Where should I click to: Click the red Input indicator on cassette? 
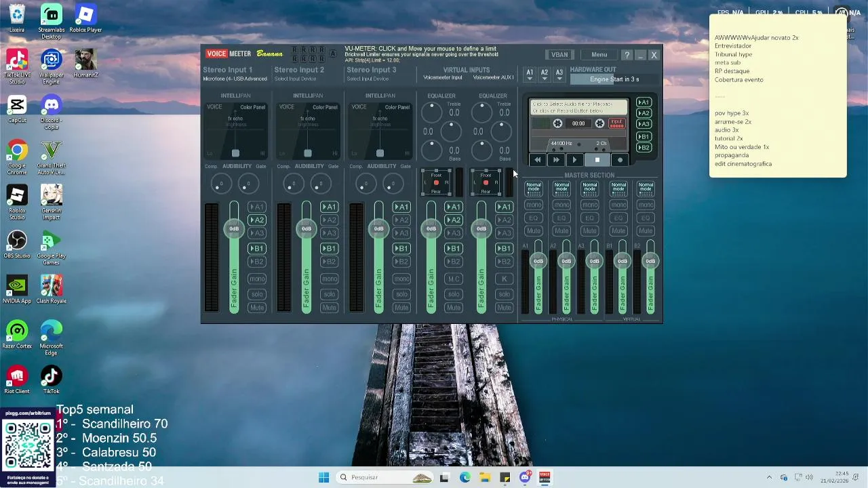(616, 123)
